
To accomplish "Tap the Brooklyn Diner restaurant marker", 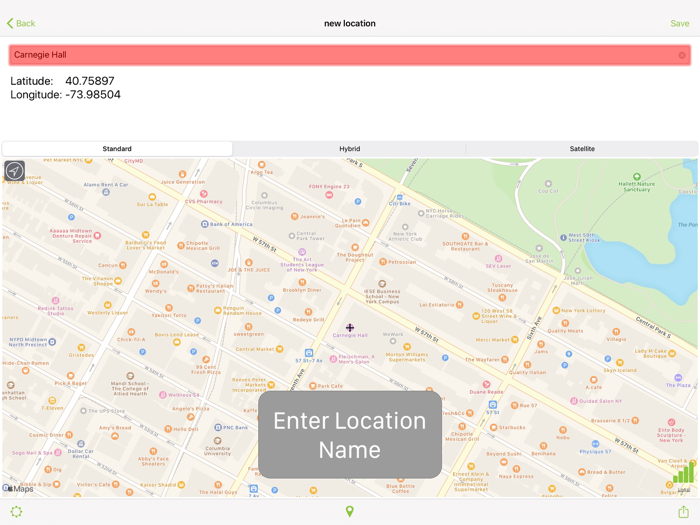I will click(x=302, y=282).
